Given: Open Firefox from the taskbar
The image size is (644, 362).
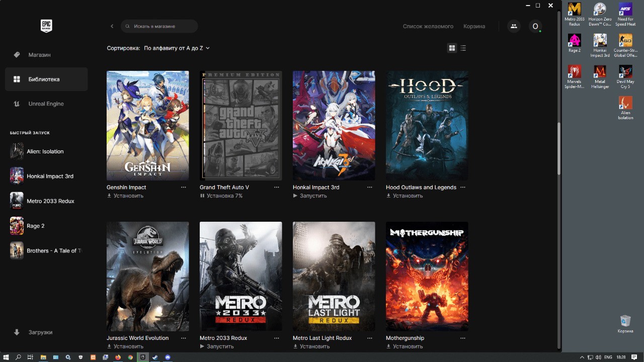Looking at the screenshot, I should (x=118, y=357).
